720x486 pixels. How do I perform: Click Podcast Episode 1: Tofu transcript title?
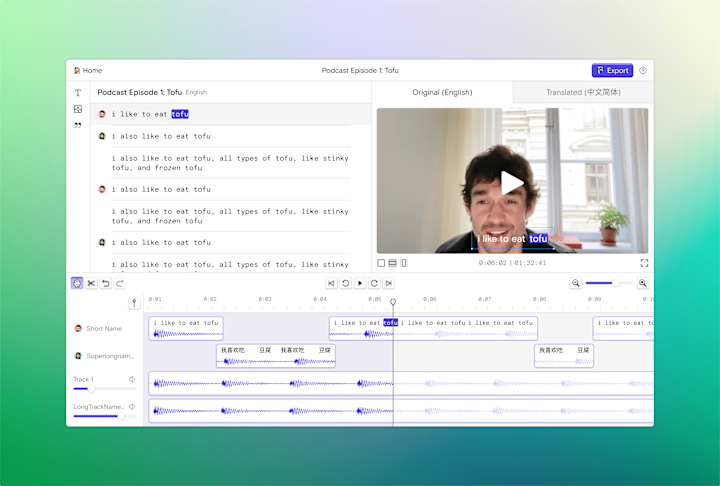140,92
